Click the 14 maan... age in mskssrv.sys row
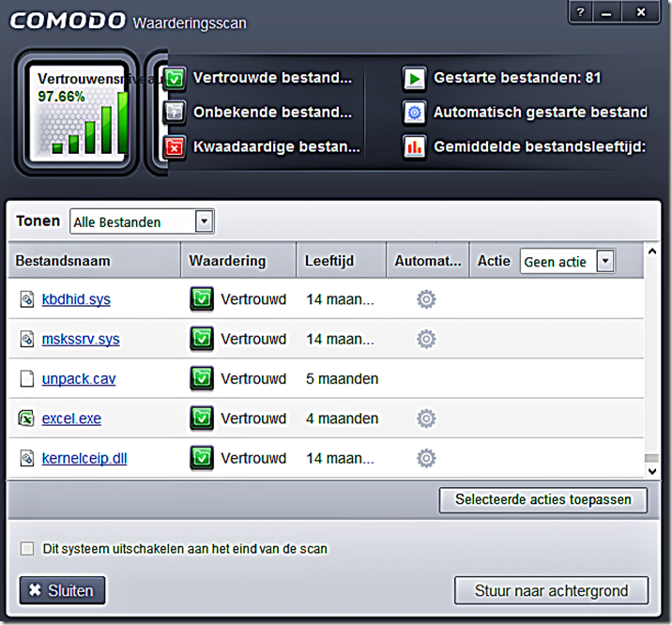This screenshot has height=625, width=672. tap(340, 340)
